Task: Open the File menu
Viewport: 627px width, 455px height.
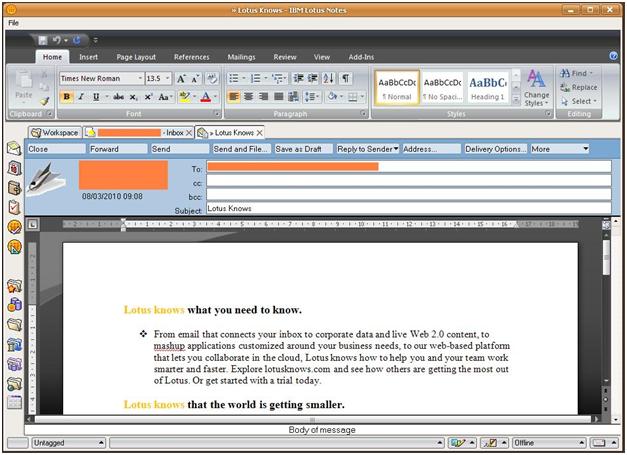Action: (x=13, y=23)
